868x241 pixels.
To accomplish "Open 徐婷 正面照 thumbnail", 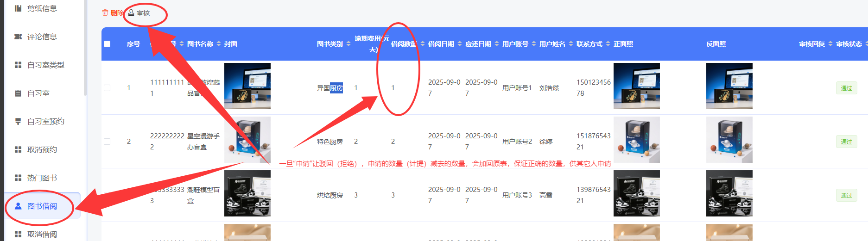I will [637, 140].
